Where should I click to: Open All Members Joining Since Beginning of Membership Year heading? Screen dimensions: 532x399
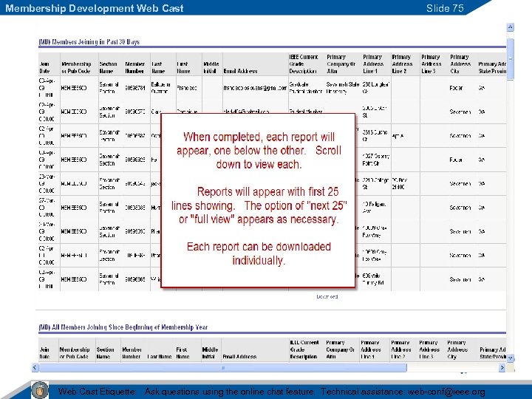tap(123, 327)
